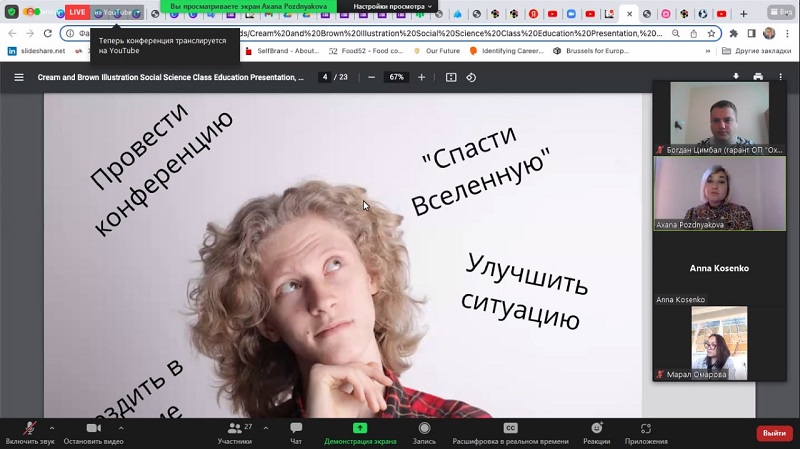Start recording with the Запись button
800x449 pixels.
pos(424,428)
